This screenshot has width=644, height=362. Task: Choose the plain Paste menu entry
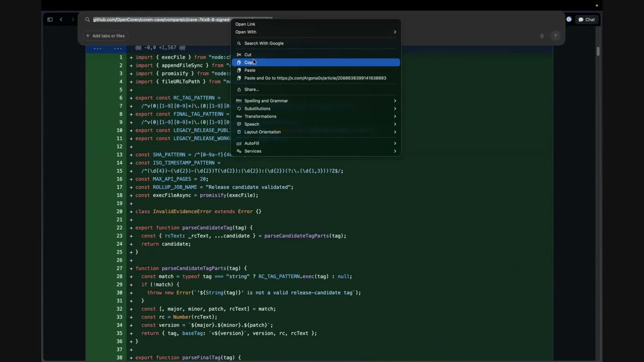[x=316, y=70]
